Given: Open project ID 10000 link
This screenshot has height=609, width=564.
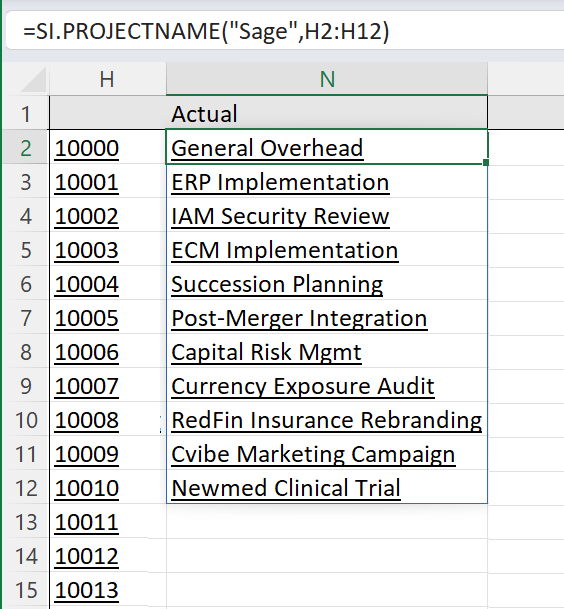Looking at the screenshot, I should pyautogui.click(x=86, y=148).
